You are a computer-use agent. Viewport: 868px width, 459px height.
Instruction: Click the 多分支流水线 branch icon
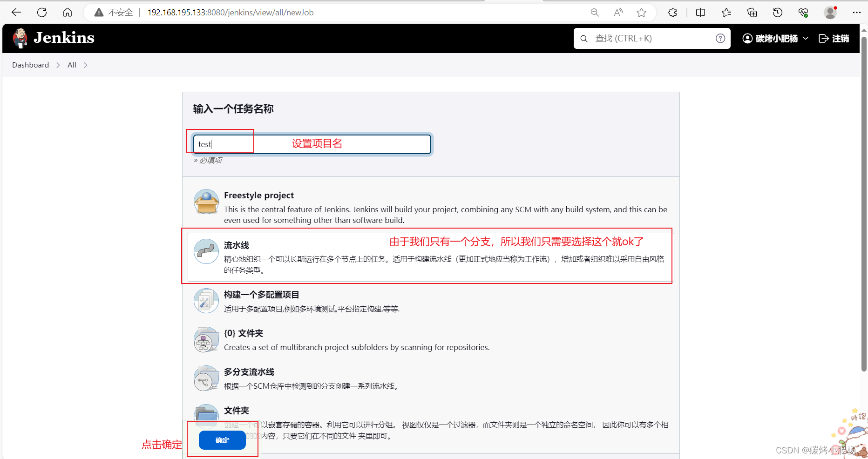(206, 378)
